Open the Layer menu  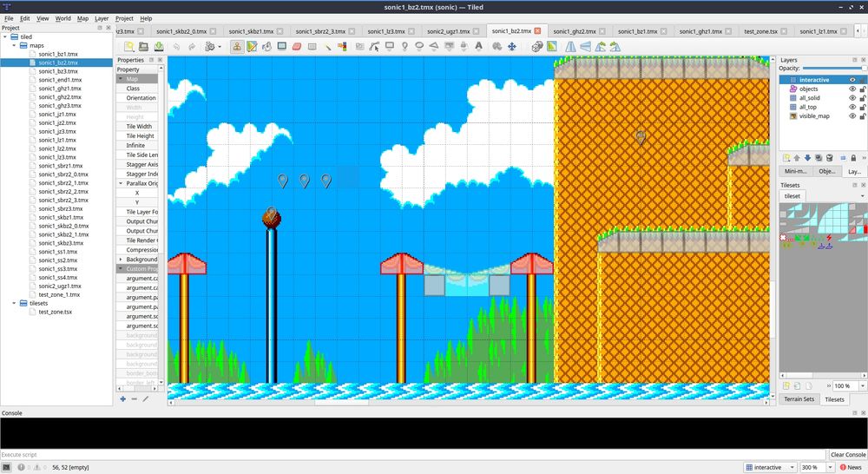pos(102,18)
